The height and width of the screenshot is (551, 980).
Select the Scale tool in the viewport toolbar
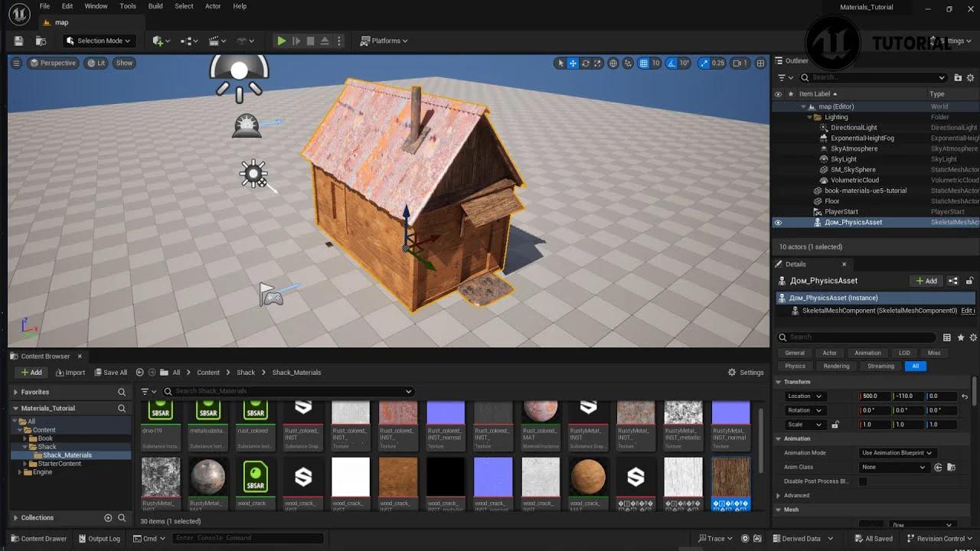[x=597, y=63]
